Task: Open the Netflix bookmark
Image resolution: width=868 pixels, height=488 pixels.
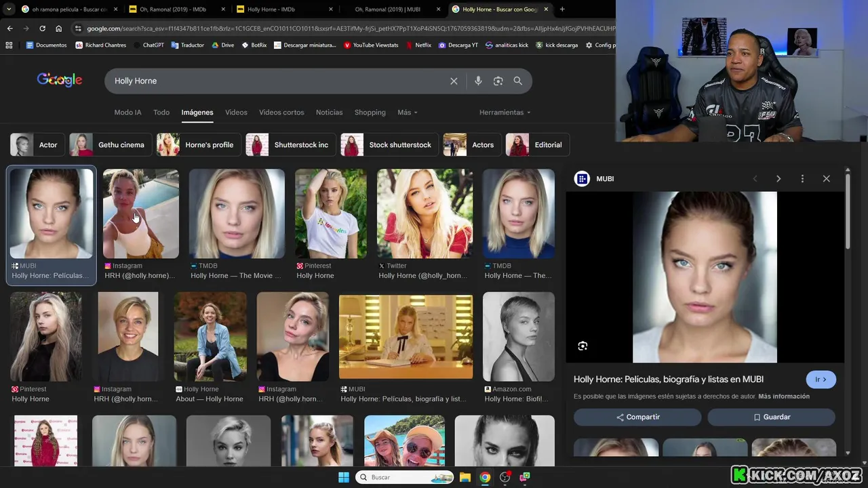Action: click(418, 45)
